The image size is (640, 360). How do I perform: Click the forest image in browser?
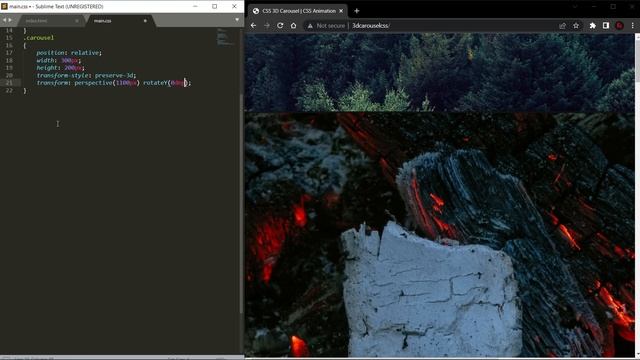point(440,72)
